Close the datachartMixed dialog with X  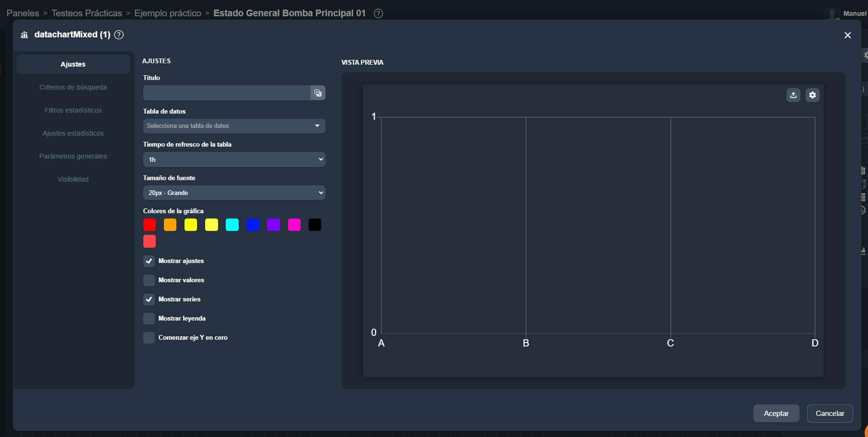point(847,35)
